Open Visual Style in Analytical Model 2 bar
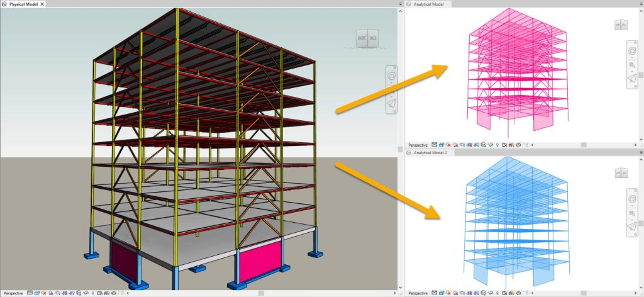The image size is (644, 297). tap(441, 293)
